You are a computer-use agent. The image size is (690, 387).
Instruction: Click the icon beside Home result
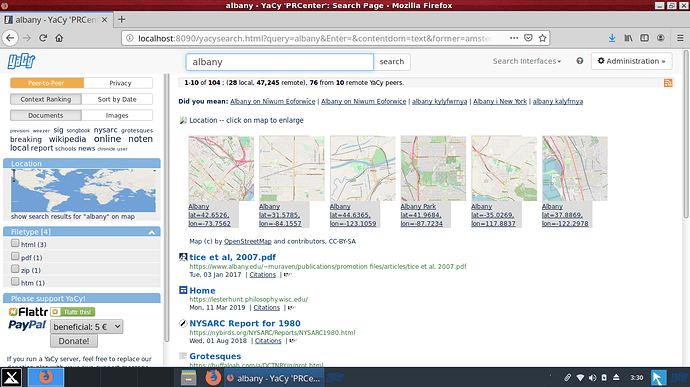coord(183,290)
